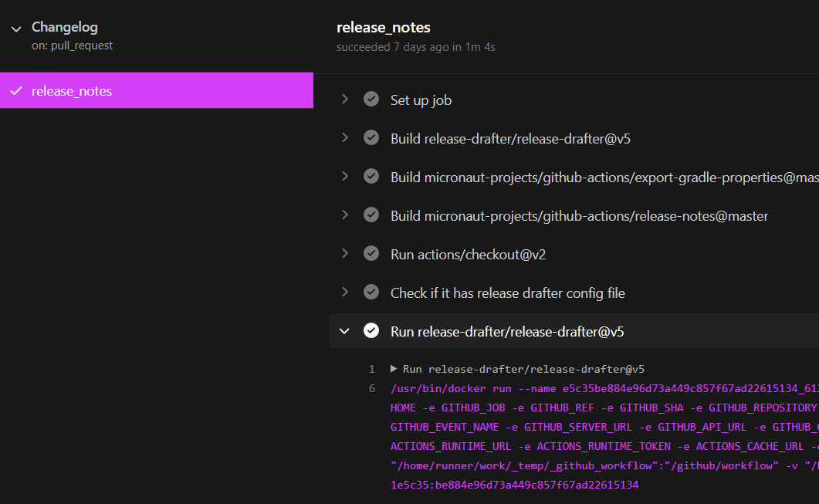Click log line number 6
819x504 pixels.
[372, 388]
